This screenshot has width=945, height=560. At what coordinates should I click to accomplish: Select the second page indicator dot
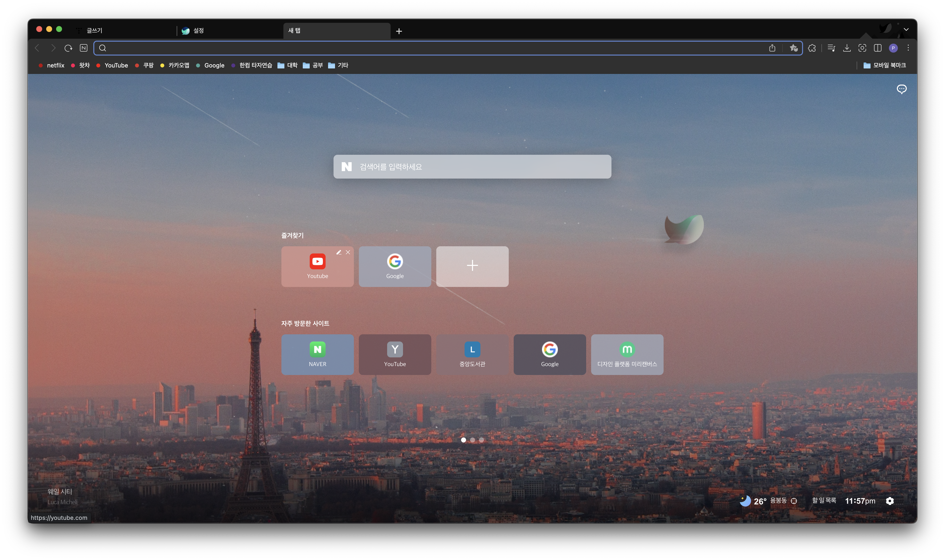(x=472, y=440)
